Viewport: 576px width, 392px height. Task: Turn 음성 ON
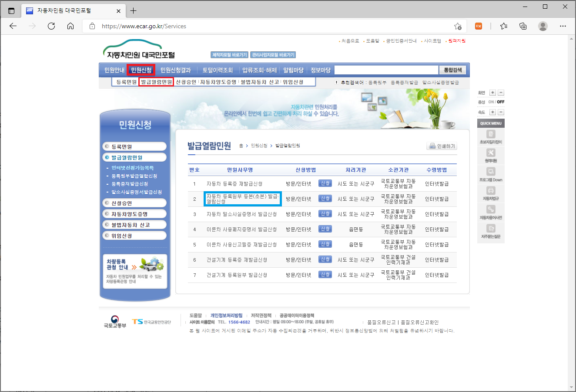(491, 102)
